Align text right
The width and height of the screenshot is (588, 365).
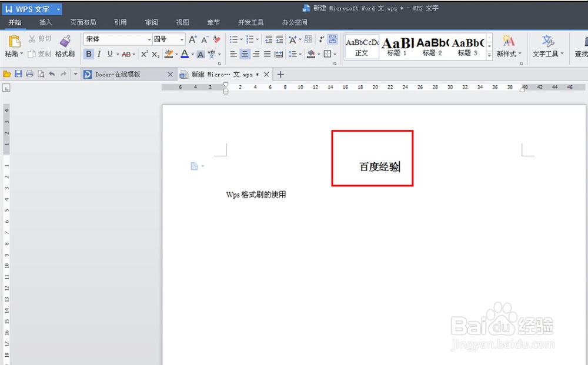pyautogui.click(x=256, y=54)
